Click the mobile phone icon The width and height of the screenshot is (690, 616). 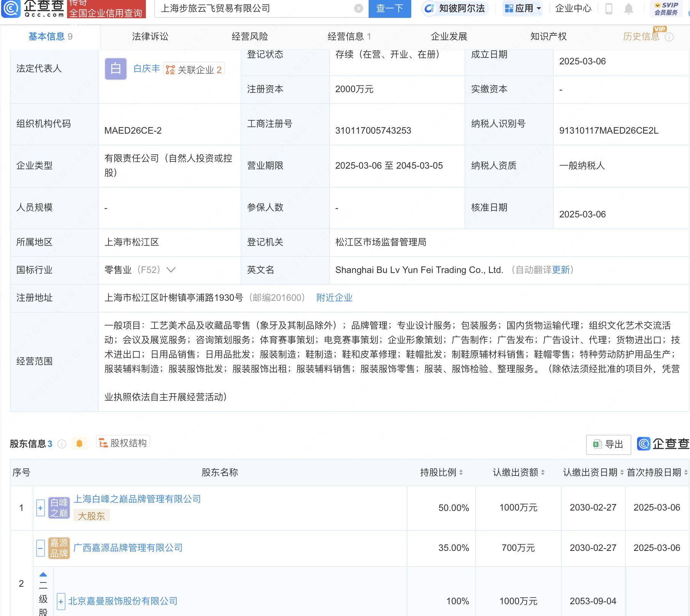coord(609,8)
